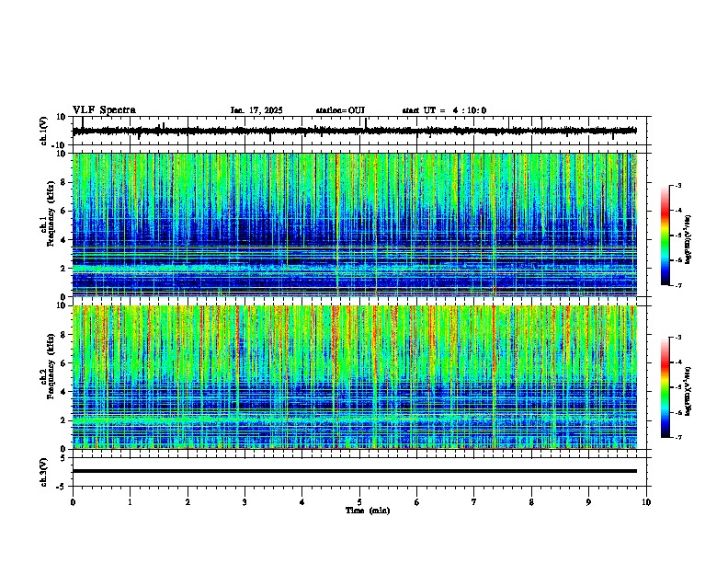Click the "2" tick on ch.2 frequency axis
728x563 pixels.
click(x=63, y=420)
